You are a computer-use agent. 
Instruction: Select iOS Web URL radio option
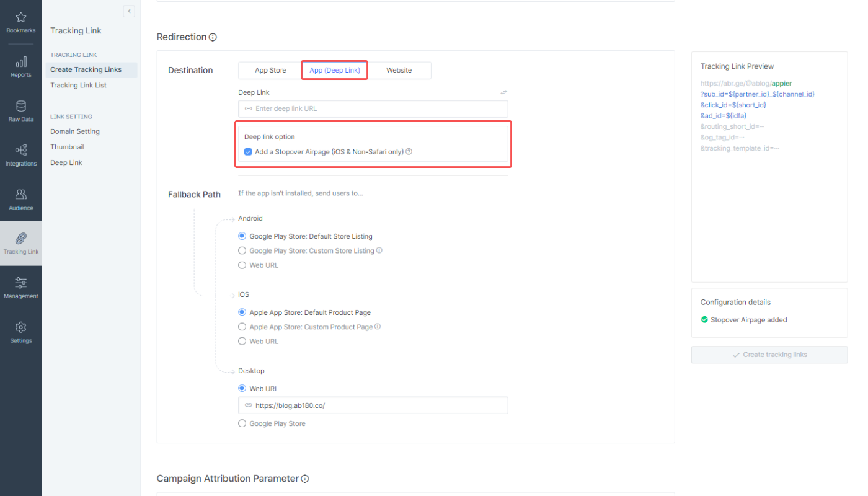coord(242,342)
